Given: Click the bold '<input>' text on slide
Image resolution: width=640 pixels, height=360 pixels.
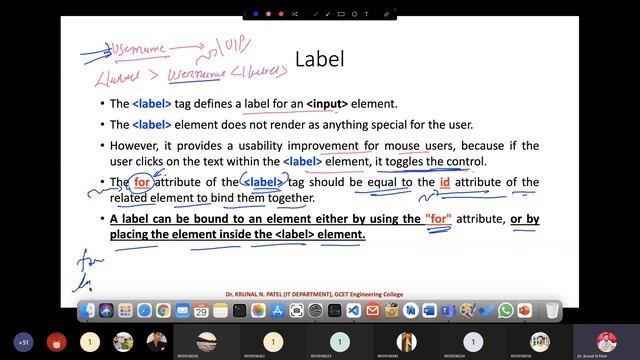Looking at the screenshot, I should (x=327, y=104).
